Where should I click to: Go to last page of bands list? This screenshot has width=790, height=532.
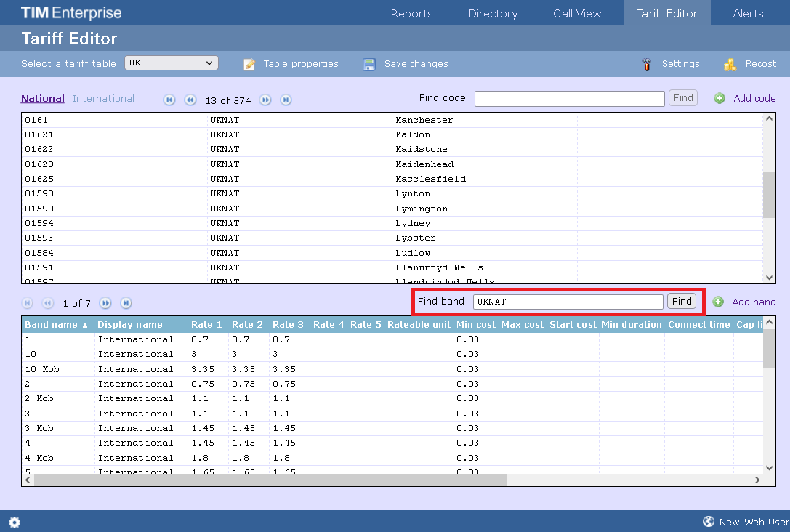pyautogui.click(x=126, y=303)
